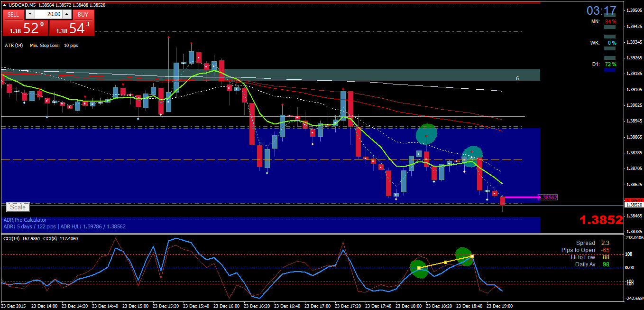The width and height of the screenshot is (644, 310).
Task: Click the ATR (14) label
Action: [14, 46]
